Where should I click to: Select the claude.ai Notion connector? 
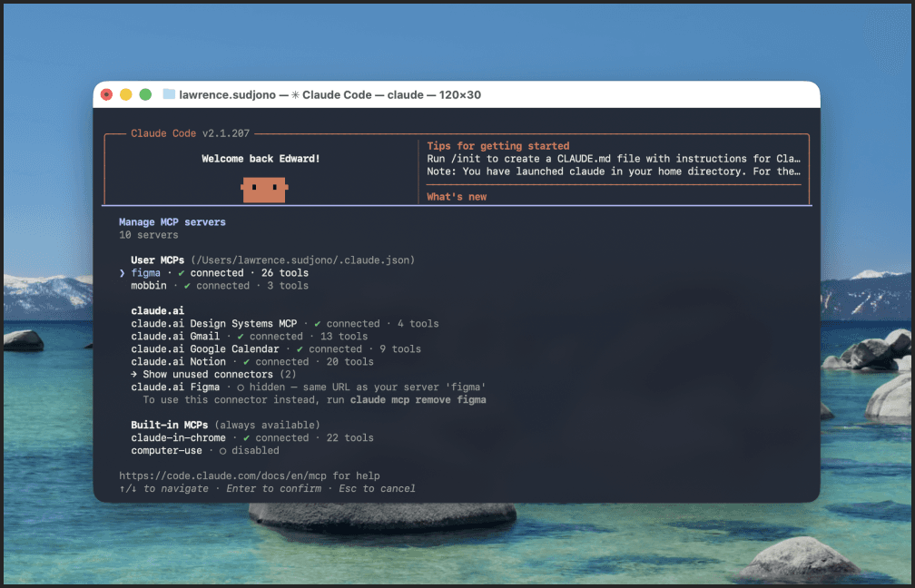pos(252,362)
